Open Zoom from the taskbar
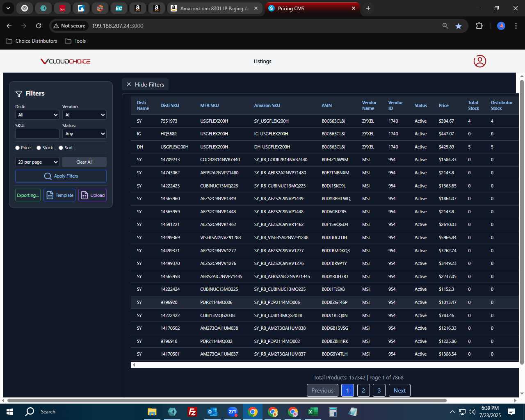 tap(233, 412)
